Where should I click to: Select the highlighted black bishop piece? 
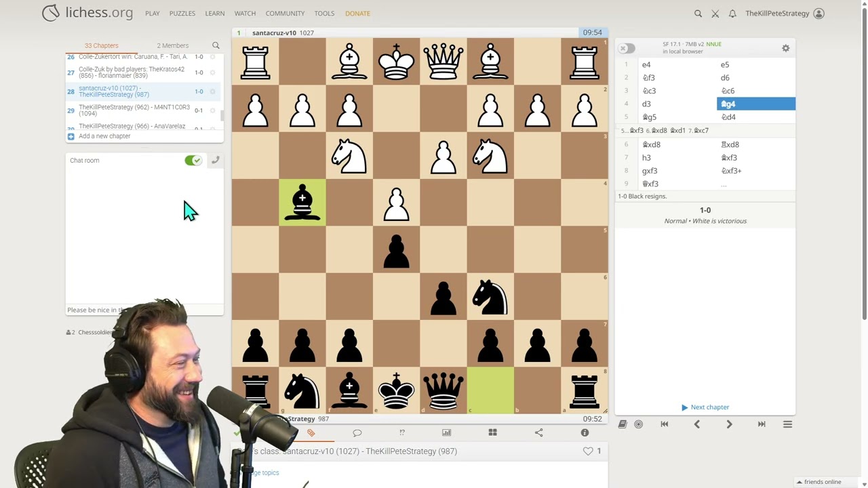coord(302,203)
